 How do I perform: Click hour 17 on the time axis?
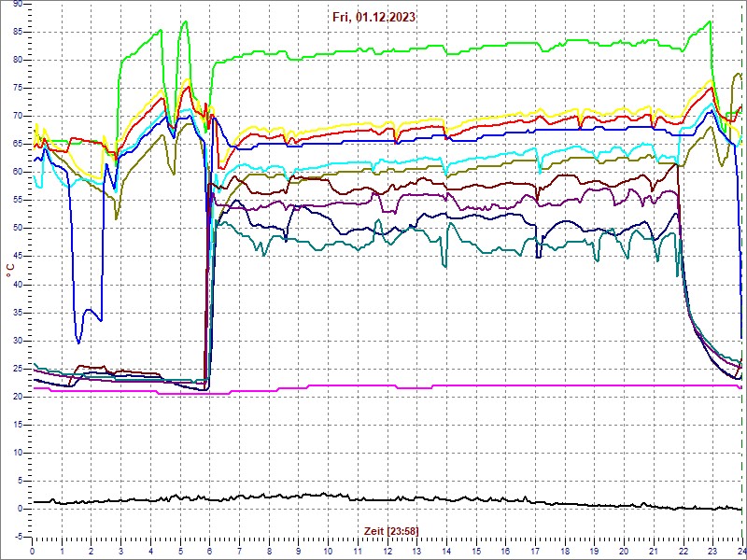(535, 552)
